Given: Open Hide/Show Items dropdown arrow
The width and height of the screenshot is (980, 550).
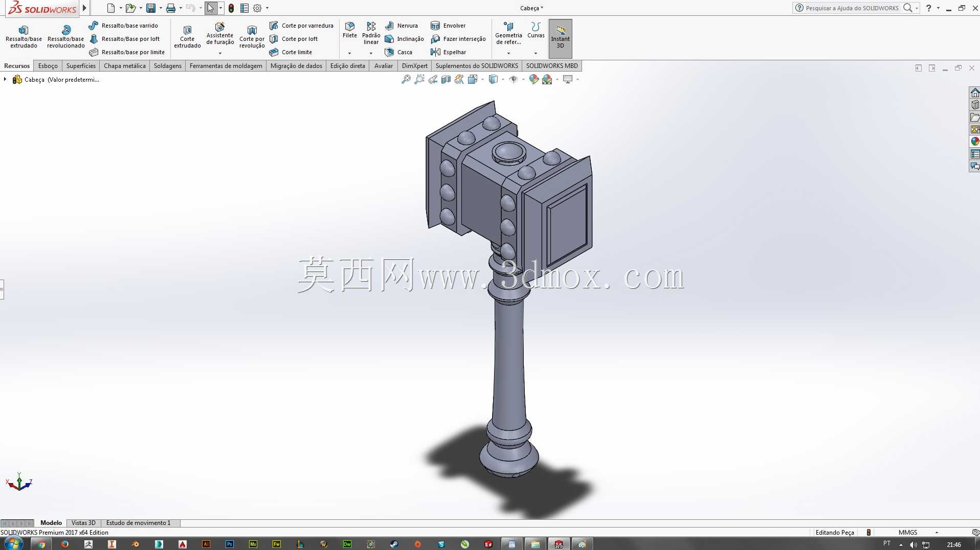Looking at the screenshot, I should pyautogui.click(x=523, y=80).
